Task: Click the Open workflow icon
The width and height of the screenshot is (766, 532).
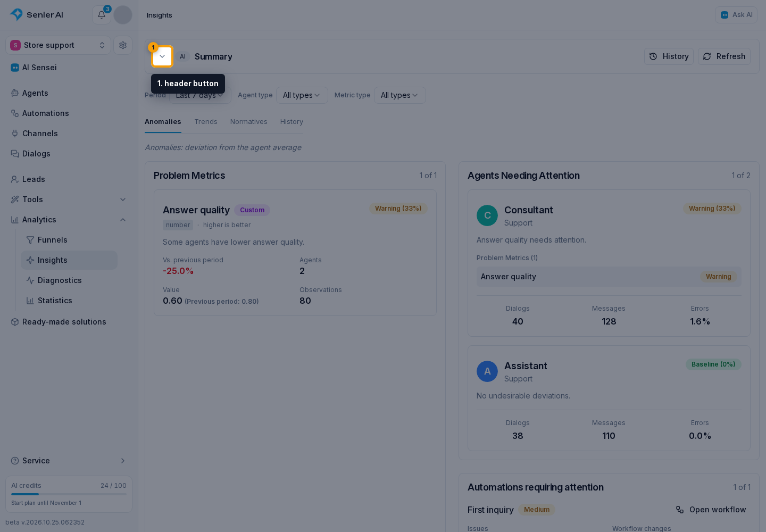Action: pos(680,510)
